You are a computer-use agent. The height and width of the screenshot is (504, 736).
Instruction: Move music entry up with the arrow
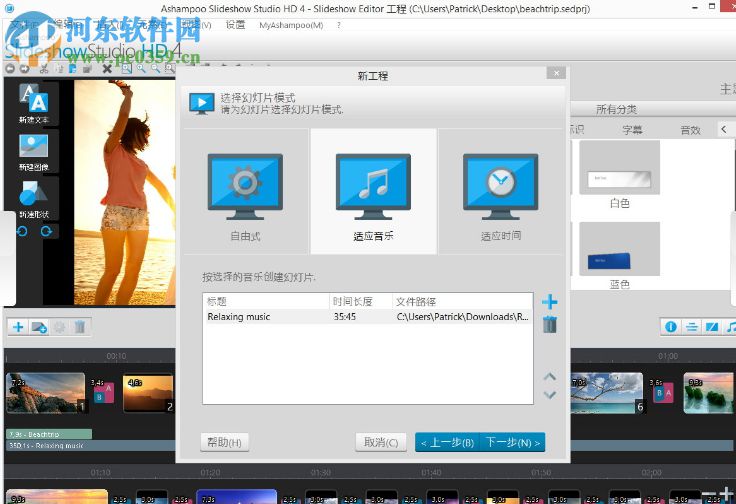(x=550, y=376)
